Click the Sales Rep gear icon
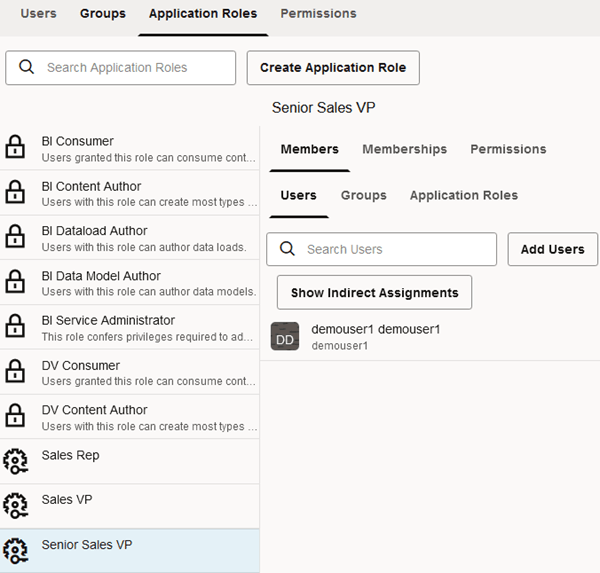The width and height of the screenshot is (600, 573). (16, 462)
